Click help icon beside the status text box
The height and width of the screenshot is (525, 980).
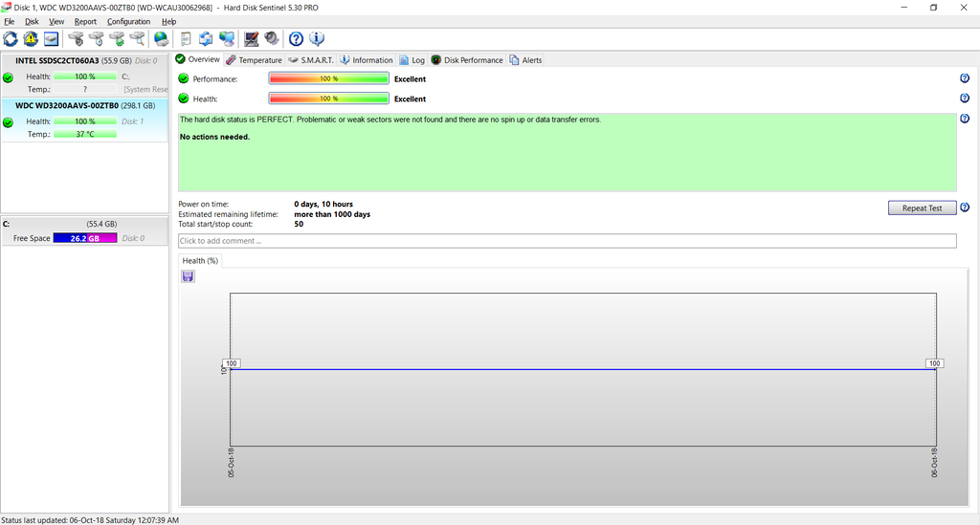click(x=965, y=119)
